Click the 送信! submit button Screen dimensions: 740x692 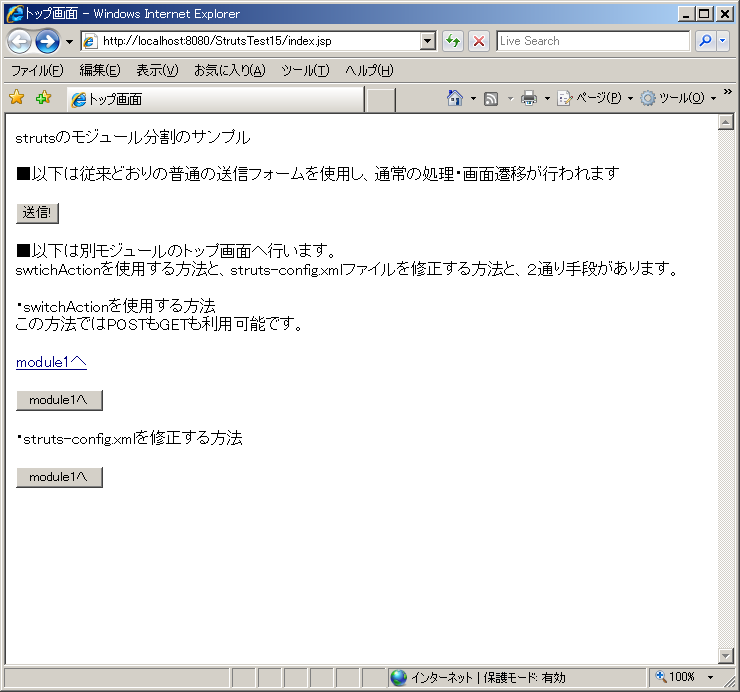tap(37, 213)
